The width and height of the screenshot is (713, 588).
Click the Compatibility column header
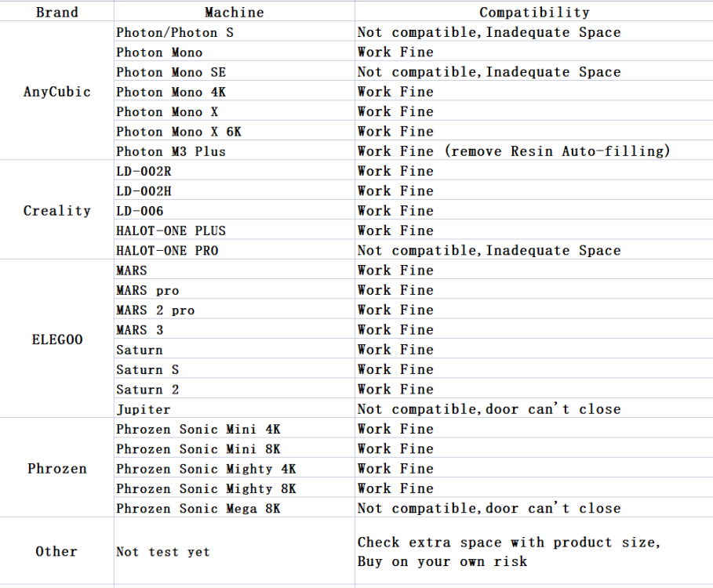click(533, 12)
